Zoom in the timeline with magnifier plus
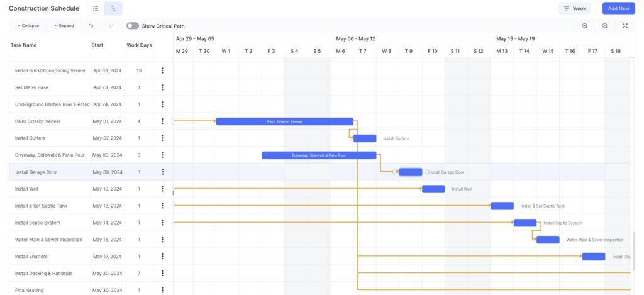 [585, 26]
